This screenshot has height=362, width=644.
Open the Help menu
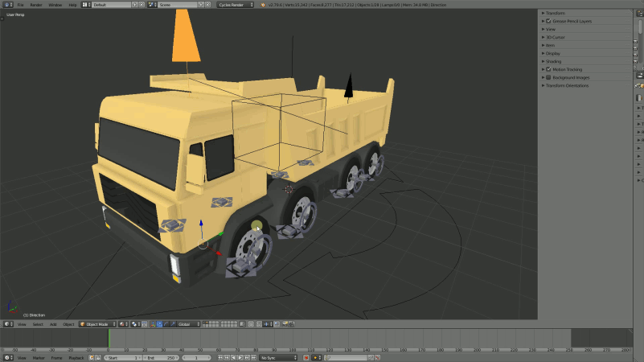tap(72, 5)
